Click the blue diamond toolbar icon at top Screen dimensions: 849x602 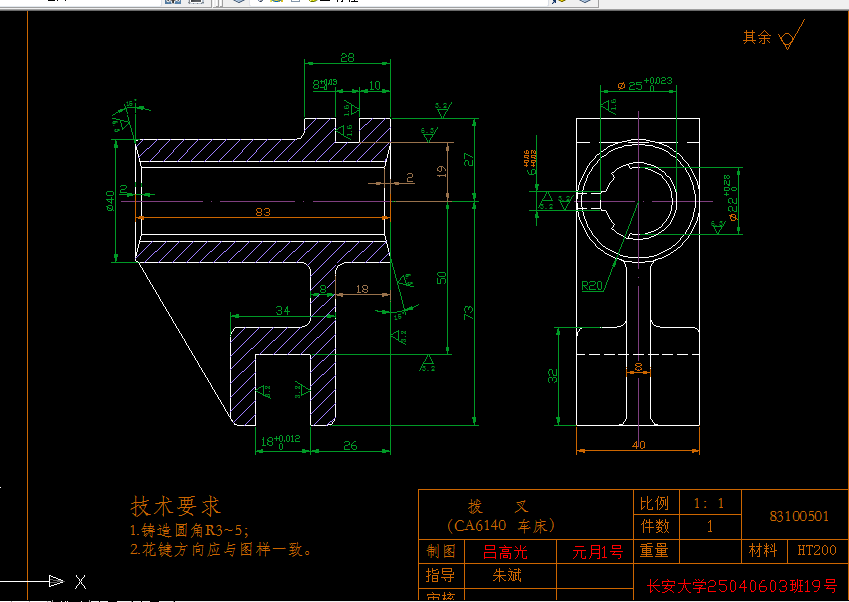coord(240,3)
